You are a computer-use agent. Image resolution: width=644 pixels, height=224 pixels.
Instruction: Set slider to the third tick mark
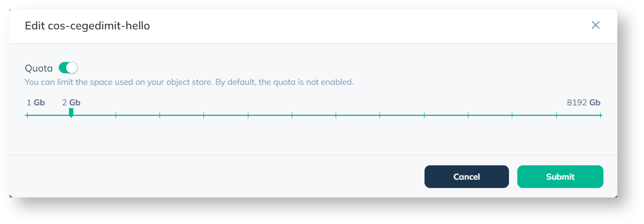coord(116,115)
